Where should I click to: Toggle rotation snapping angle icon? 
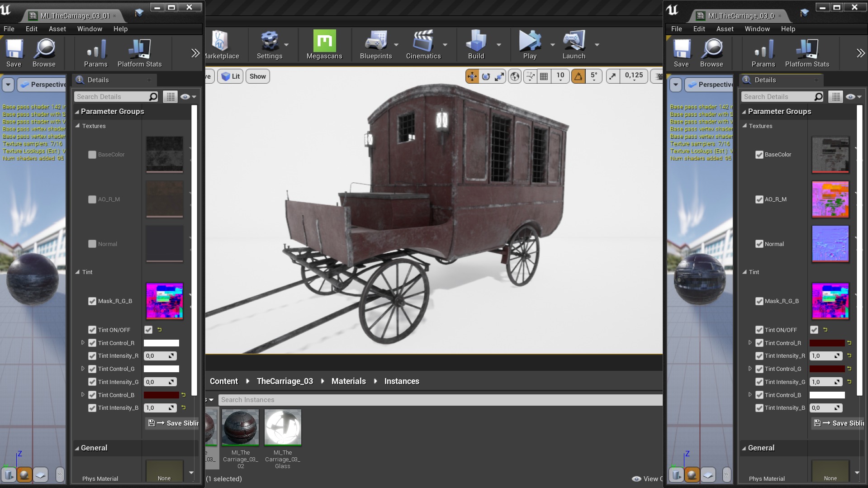[579, 76]
